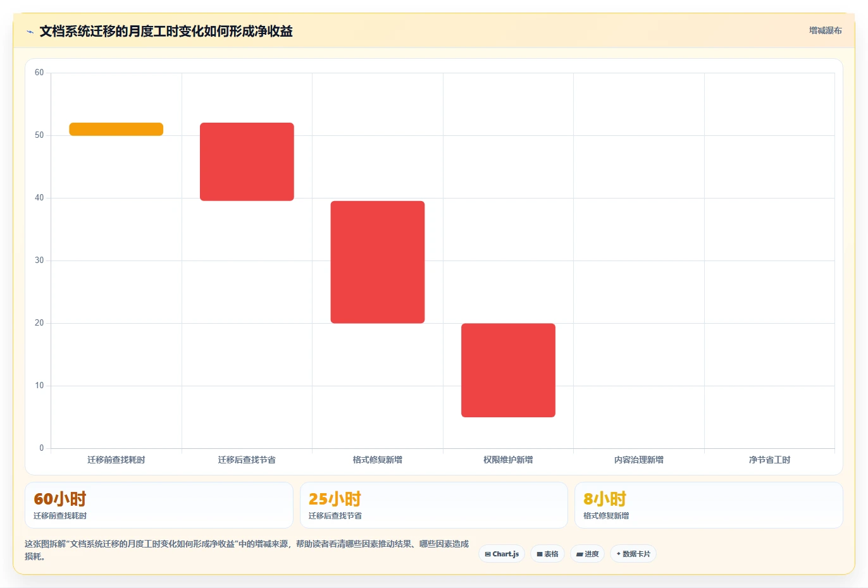This screenshot has width=868, height=588.
Task: Click the x-axis label 内容治理新增
Action: (x=639, y=460)
